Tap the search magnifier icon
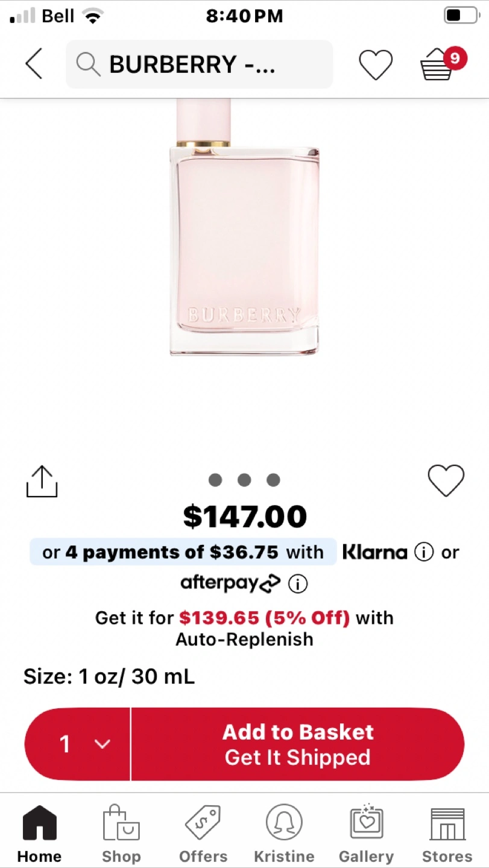 click(x=88, y=64)
